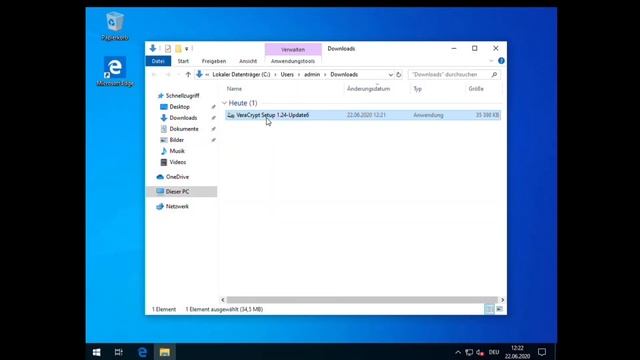The height and width of the screenshot is (360, 640).
Task: Click the New Folder quick access icon
Action: pyautogui.click(x=178, y=49)
